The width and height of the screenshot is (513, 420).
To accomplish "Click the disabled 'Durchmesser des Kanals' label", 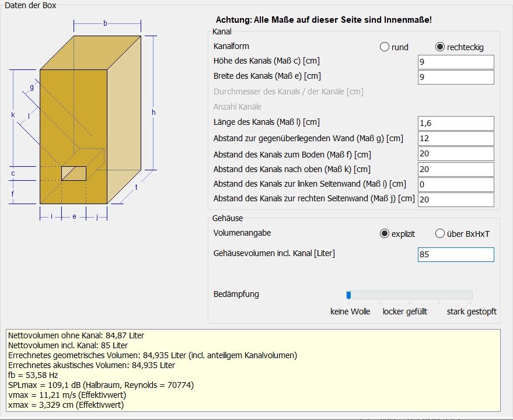I will click(288, 92).
